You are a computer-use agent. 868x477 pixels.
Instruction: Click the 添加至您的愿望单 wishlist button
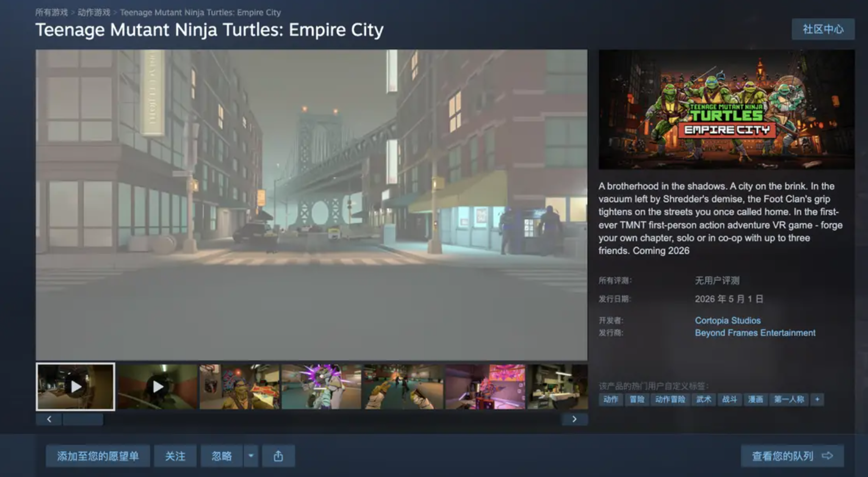click(x=98, y=456)
